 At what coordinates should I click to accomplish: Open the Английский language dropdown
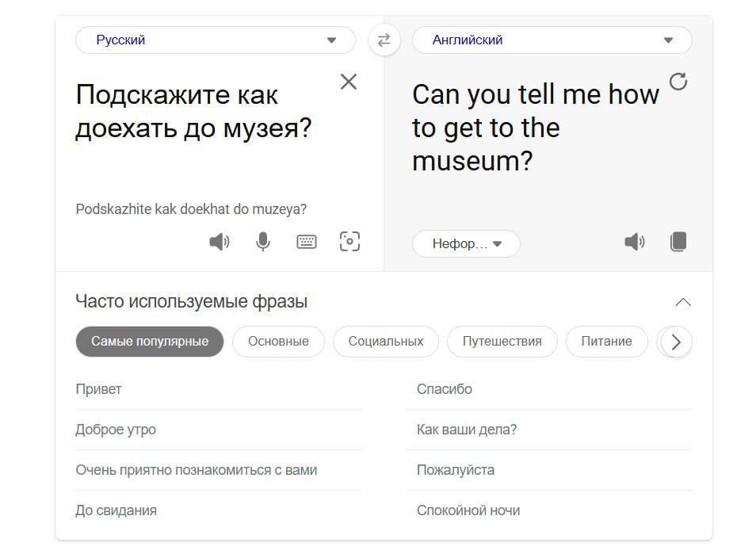coord(552,40)
